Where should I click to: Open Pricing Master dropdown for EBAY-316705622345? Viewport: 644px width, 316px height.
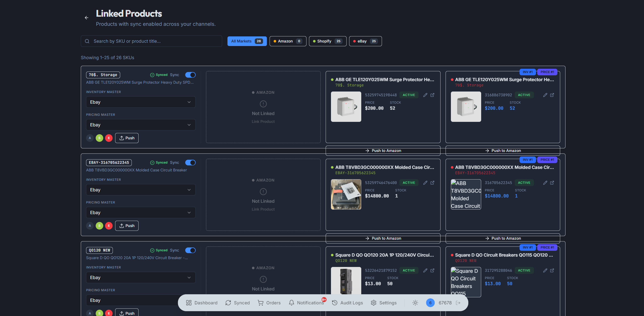[141, 213]
